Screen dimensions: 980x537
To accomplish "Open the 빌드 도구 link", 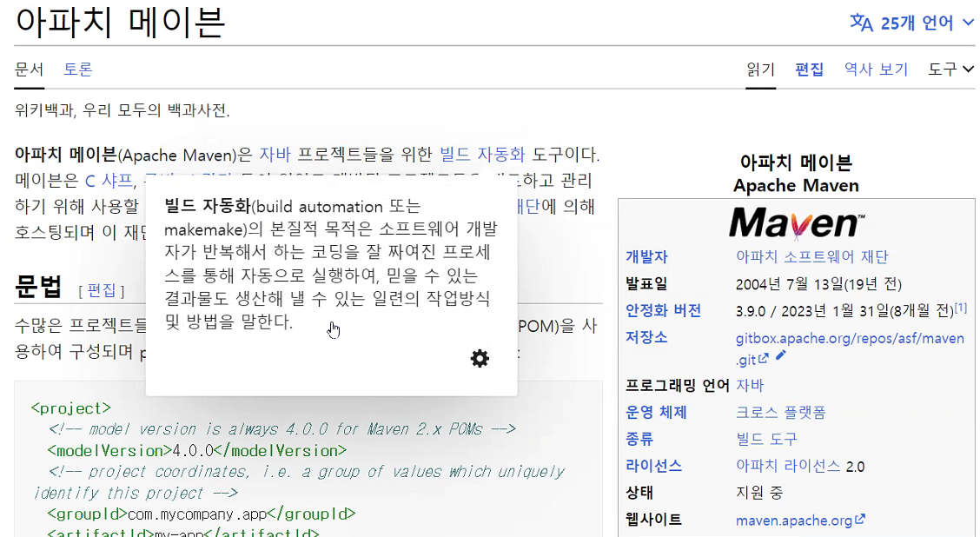I will point(766,439).
